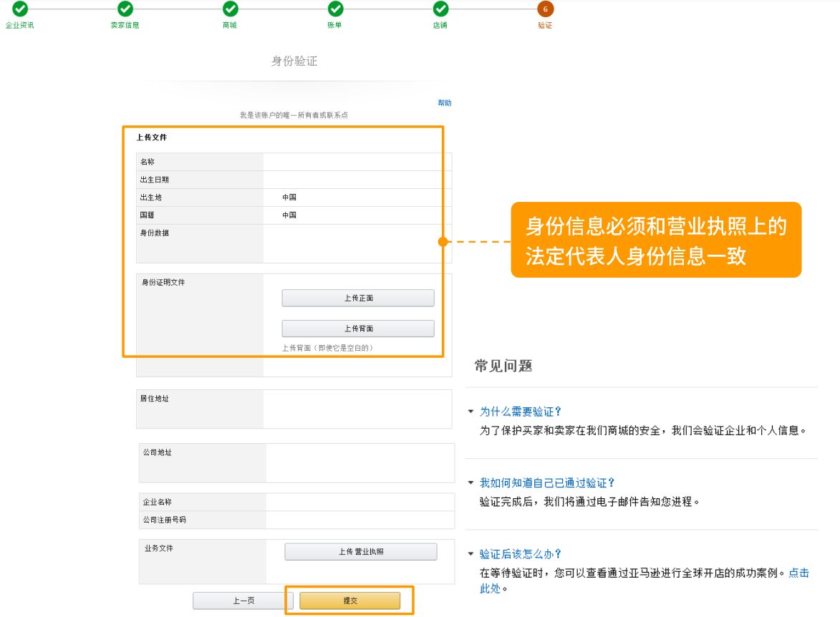
Task: Click the orange 验证 step 6 indicator
Action: (x=544, y=11)
